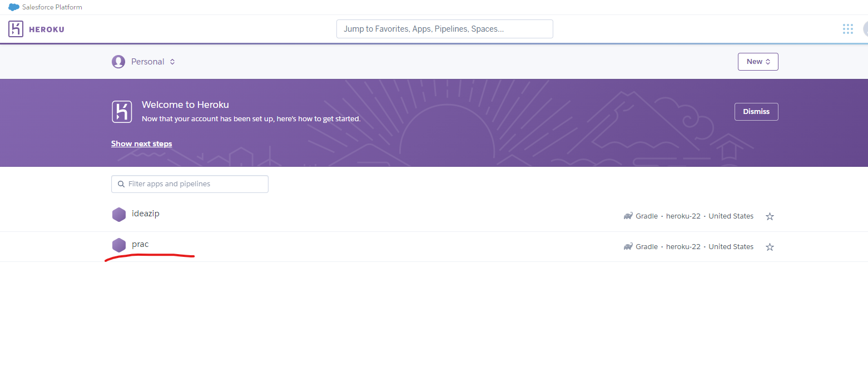The height and width of the screenshot is (367, 868).
Task: Focus the Jump to Favorites search field
Action: 445,29
